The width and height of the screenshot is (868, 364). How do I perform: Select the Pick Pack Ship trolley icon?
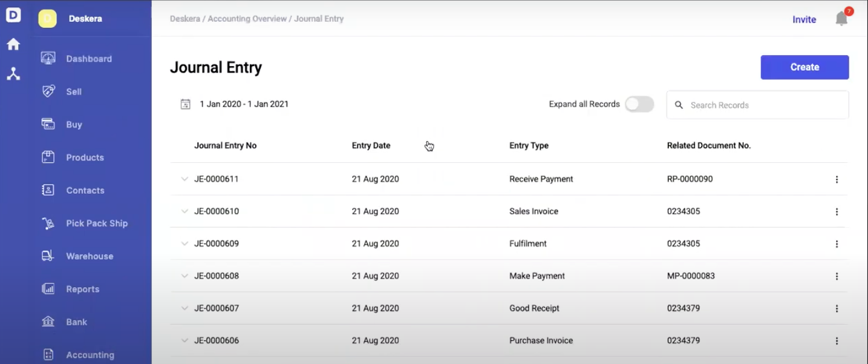coord(48,223)
